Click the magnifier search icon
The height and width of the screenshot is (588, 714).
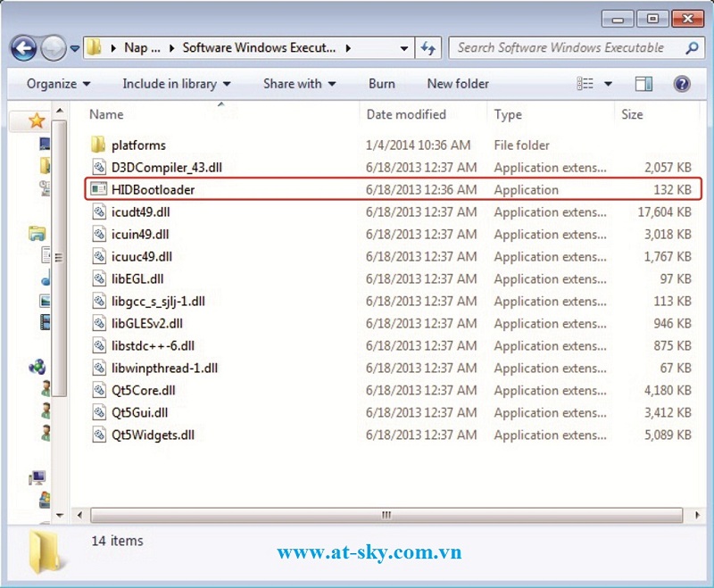[693, 48]
